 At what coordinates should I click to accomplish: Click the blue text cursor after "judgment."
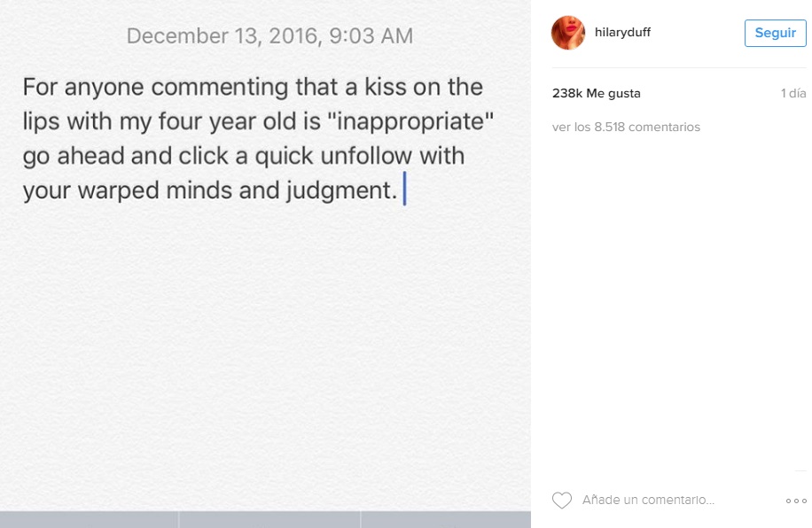[404, 190]
